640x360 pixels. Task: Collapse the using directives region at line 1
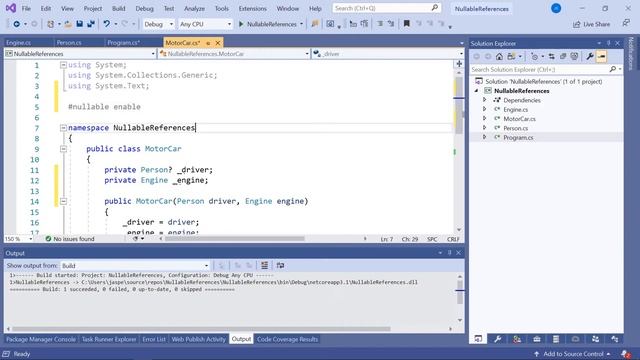point(63,65)
